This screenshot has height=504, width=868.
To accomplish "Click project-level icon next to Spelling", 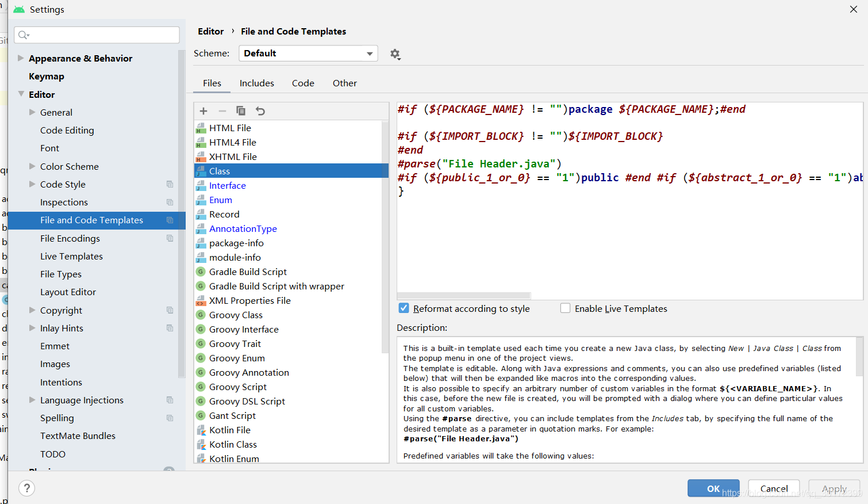I will click(x=170, y=418).
